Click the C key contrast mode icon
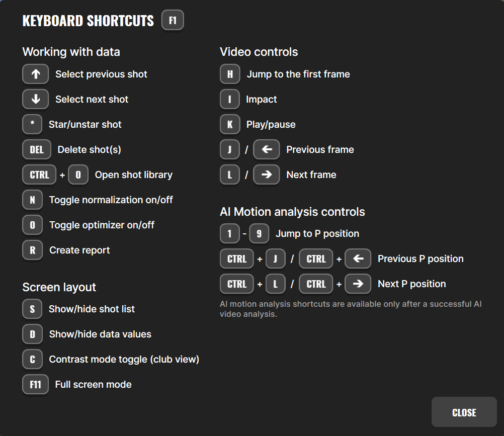Image resolution: width=504 pixels, height=436 pixels. [32, 359]
